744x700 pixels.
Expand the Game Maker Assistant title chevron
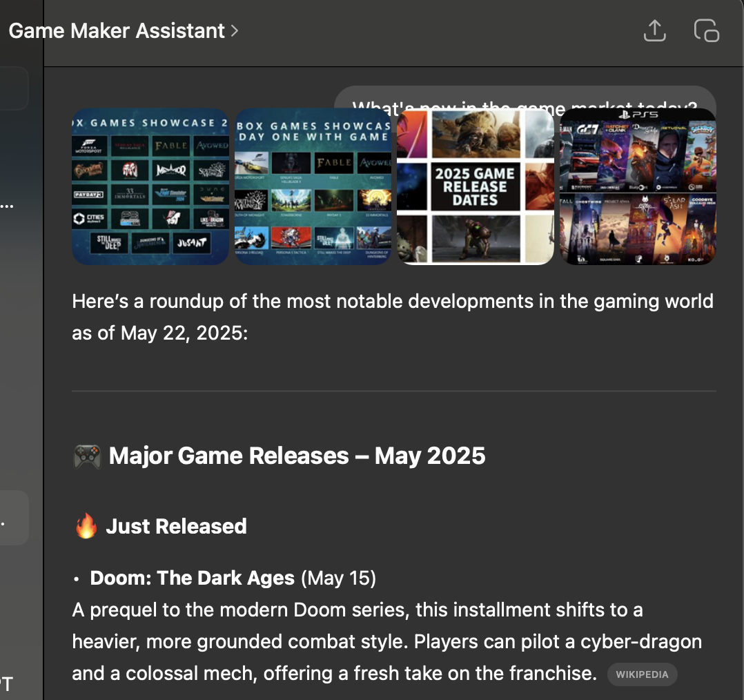pyautogui.click(x=235, y=31)
